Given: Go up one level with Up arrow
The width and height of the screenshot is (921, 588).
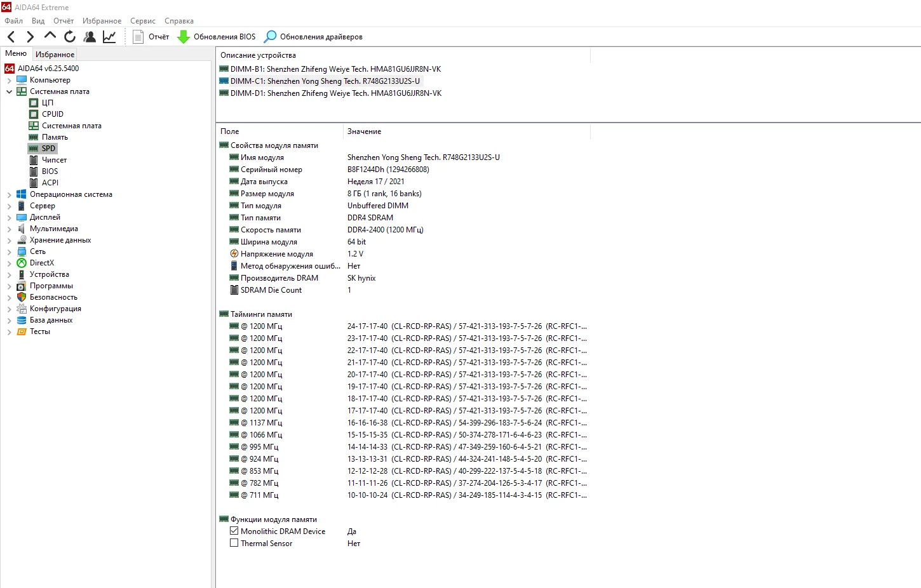Looking at the screenshot, I should [x=50, y=36].
